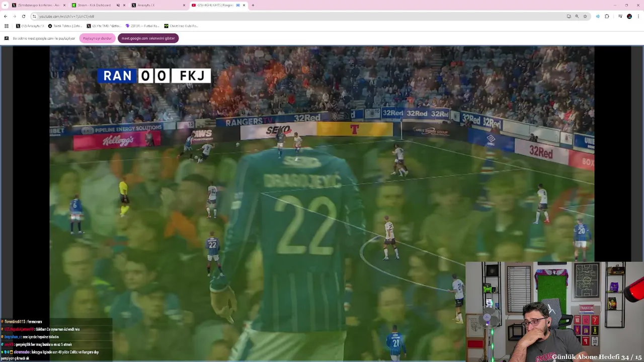Click the blue sound-wave extension icon

598,16
